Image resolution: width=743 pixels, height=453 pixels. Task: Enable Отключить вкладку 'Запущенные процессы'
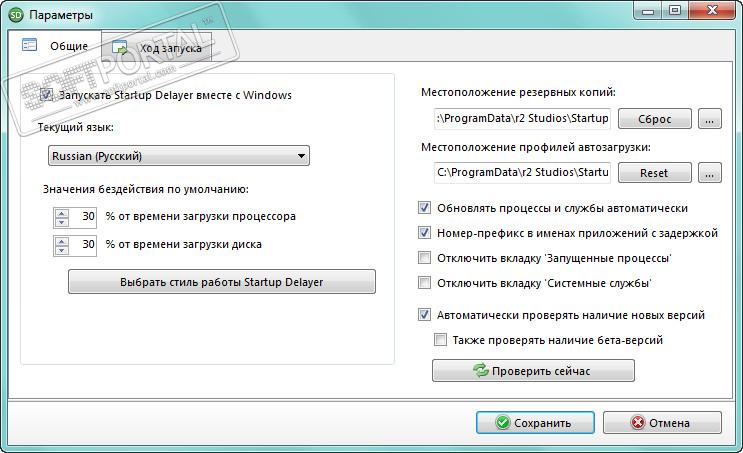coord(424,258)
